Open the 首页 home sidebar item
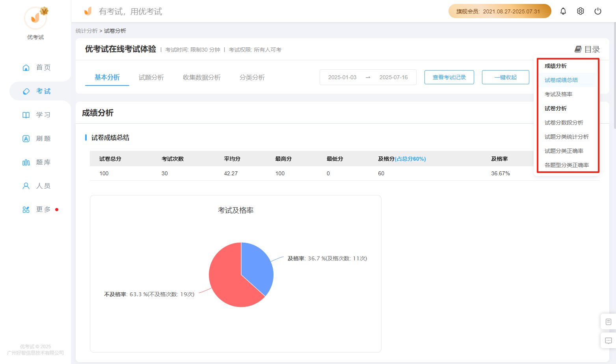Screen dimensions: 616x364 point(36,67)
